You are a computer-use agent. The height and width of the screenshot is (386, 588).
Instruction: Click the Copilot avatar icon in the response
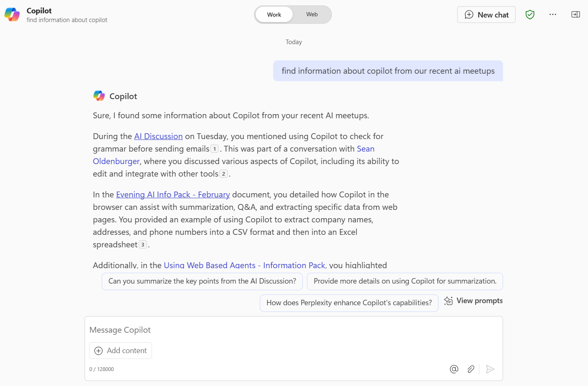pyautogui.click(x=99, y=96)
